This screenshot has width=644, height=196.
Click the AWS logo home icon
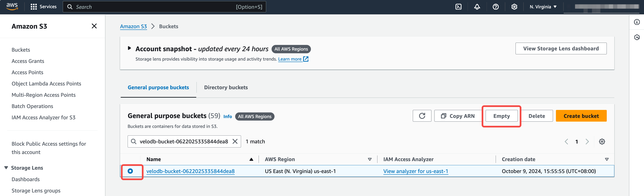[x=12, y=6]
